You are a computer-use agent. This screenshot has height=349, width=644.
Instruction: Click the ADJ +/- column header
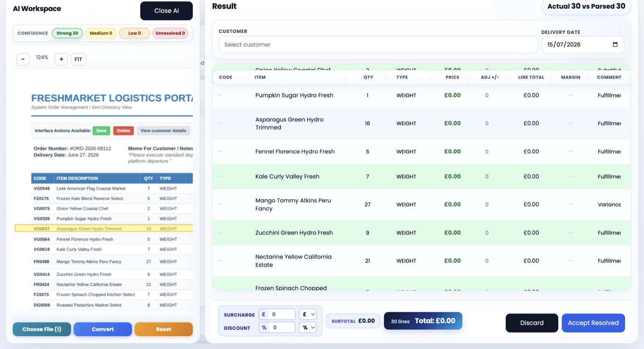coord(490,77)
